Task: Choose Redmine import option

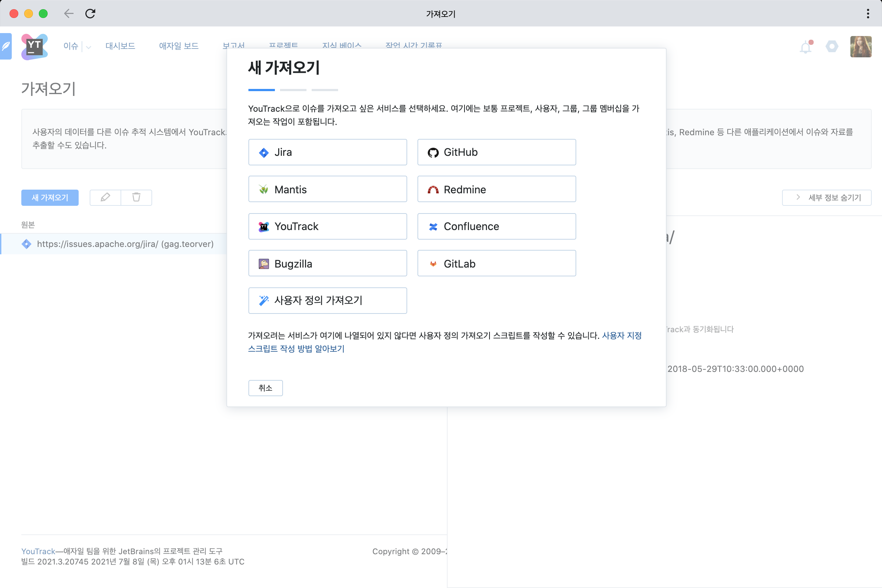Action: click(496, 189)
